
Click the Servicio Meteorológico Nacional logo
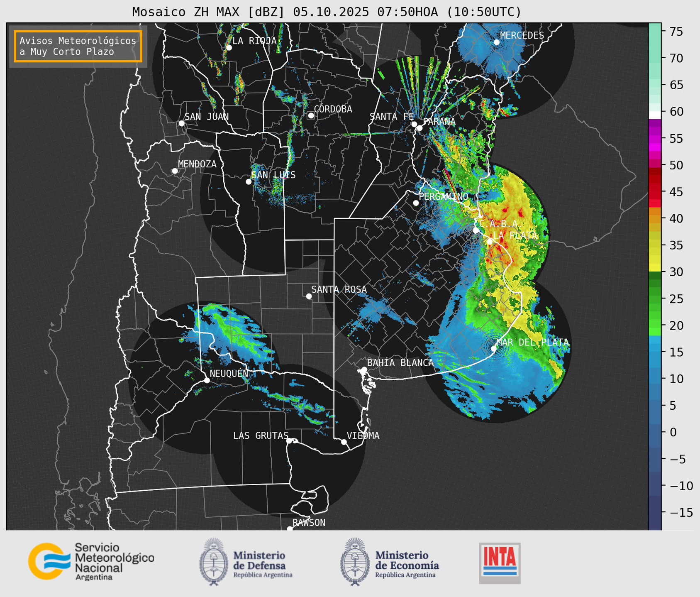(91, 561)
